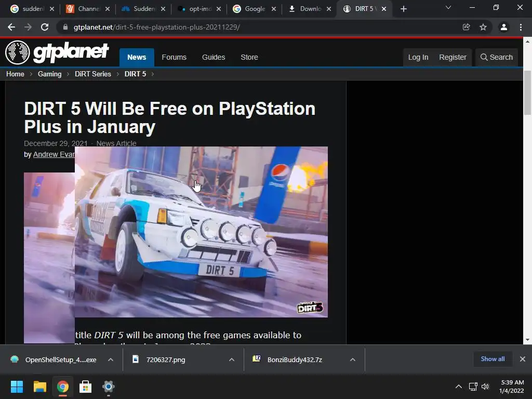532x399 pixels.
Task: Open the Forums navigation item
Action: coord(174,57)
